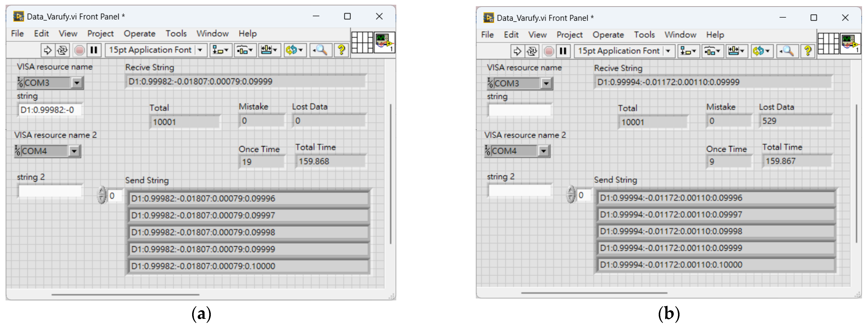Open Project menu in right window
The width and height of the screenshot is (868, 327).
point(569,35)
